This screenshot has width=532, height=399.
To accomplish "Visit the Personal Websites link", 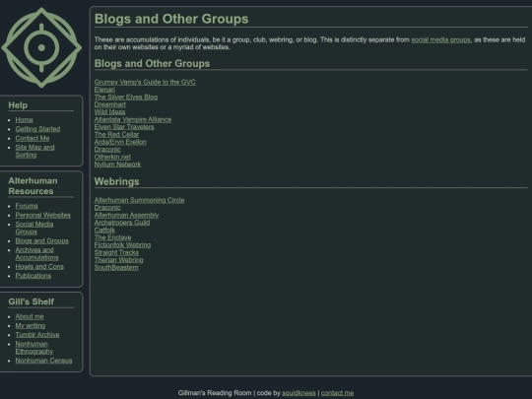I will coord(42,215).
